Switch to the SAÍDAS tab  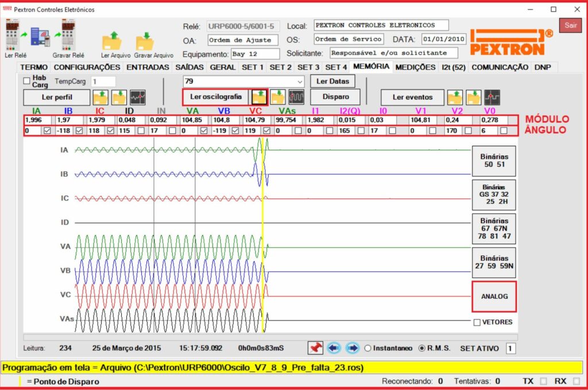189,68
